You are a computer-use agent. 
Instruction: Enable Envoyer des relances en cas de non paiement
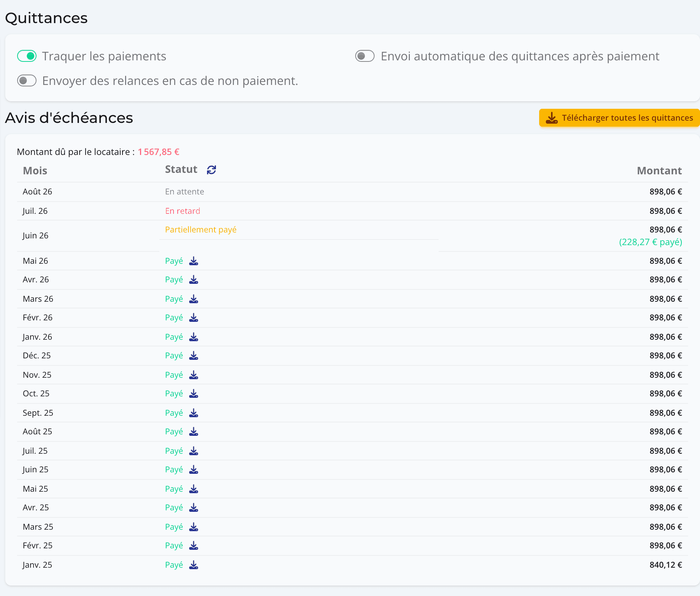coord(27,81)
